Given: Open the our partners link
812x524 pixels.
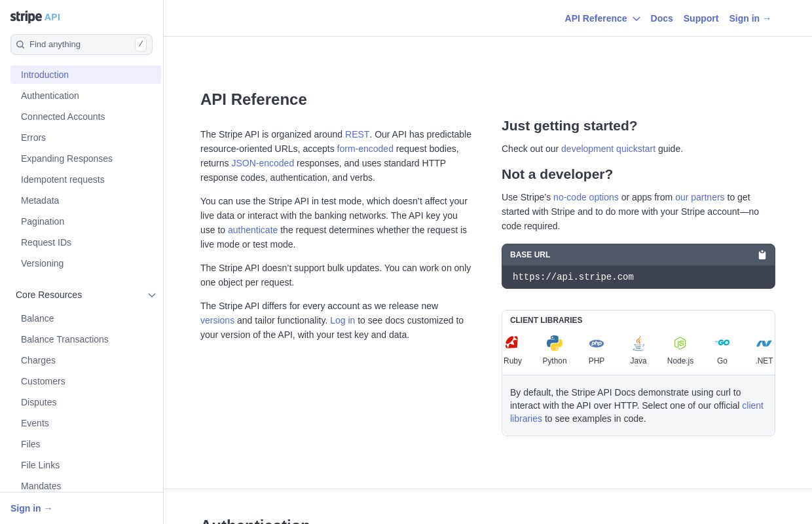Looking at the screenshot, I should [x=700, y=197].
